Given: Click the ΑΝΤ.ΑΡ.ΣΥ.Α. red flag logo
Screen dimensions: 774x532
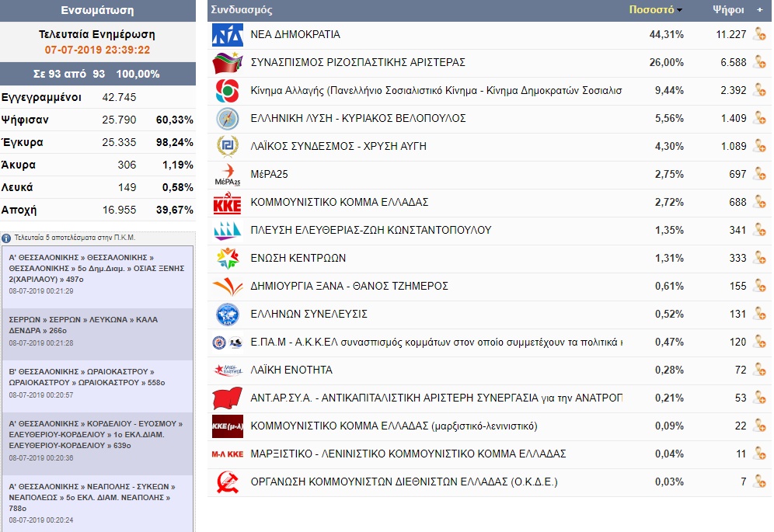Looking at the screenshot, I should [x=228, y=398].
